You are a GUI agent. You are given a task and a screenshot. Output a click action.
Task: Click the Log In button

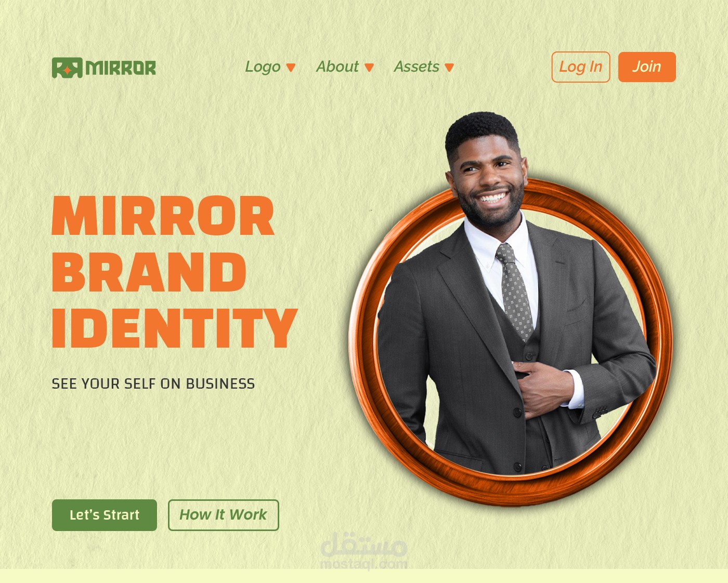[581, 67]
